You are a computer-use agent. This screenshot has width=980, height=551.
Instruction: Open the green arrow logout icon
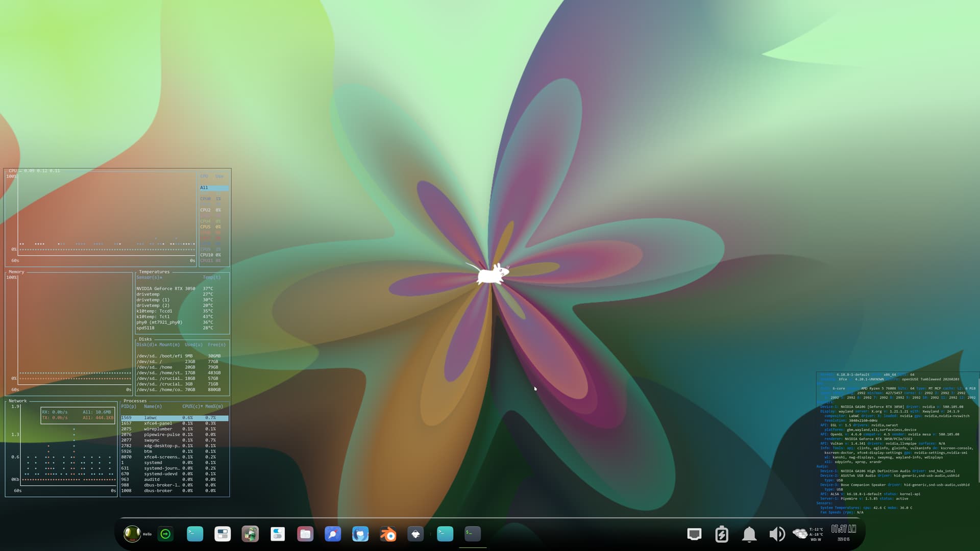[165, 534]
